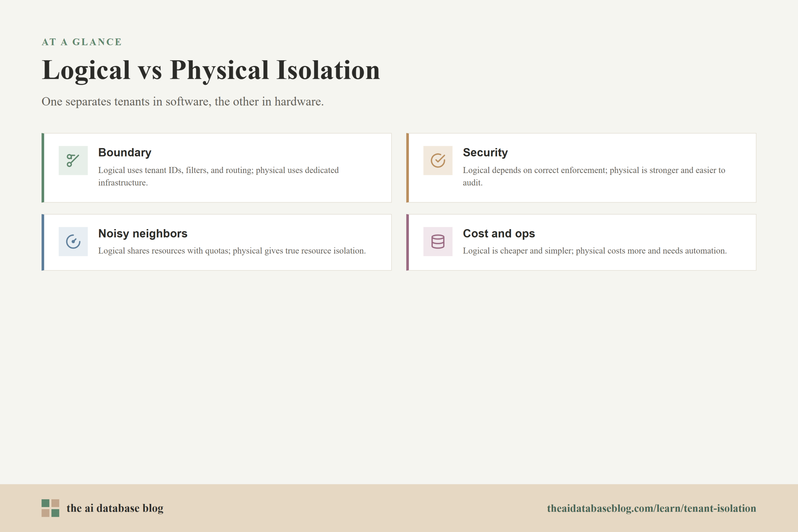Select the 'Cost and ops' card heading
Screen dimensions: 798x532
tap(499, 233)
